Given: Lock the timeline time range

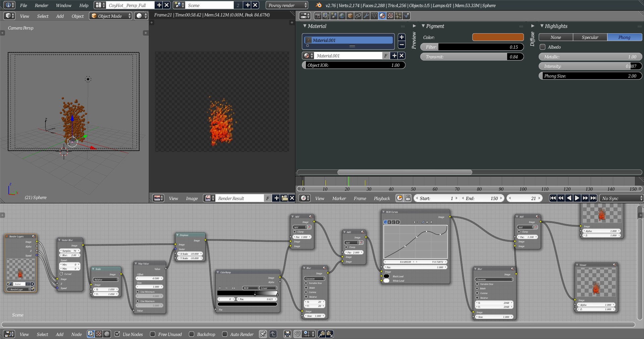Looking at the screenshot, I should tap(408, 198).
